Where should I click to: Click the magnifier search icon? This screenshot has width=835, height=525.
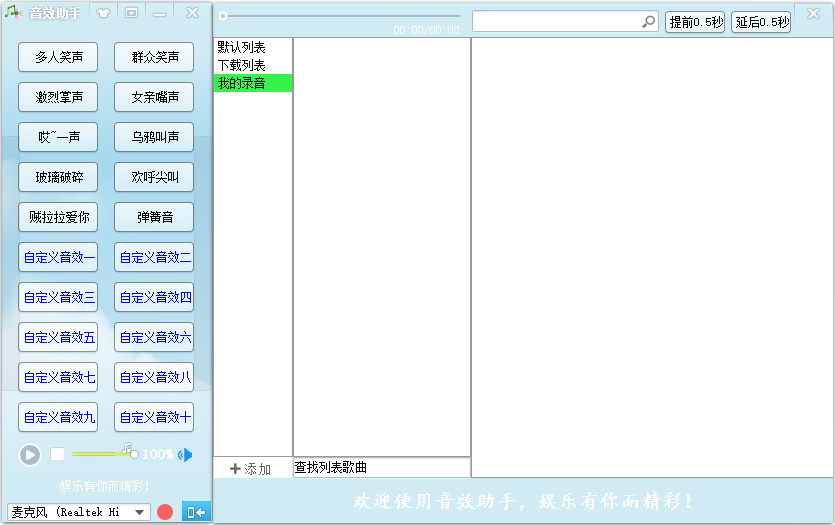648,22
